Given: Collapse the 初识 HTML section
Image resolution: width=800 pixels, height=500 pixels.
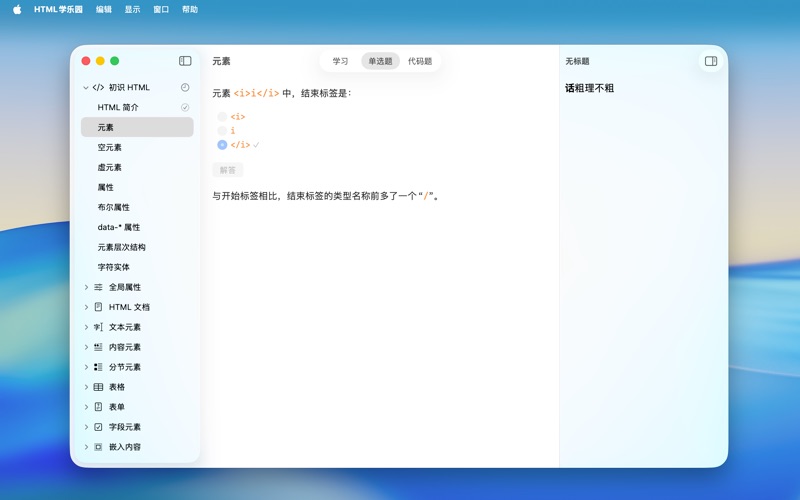Looking at the screenshot, I should point(86,88).
